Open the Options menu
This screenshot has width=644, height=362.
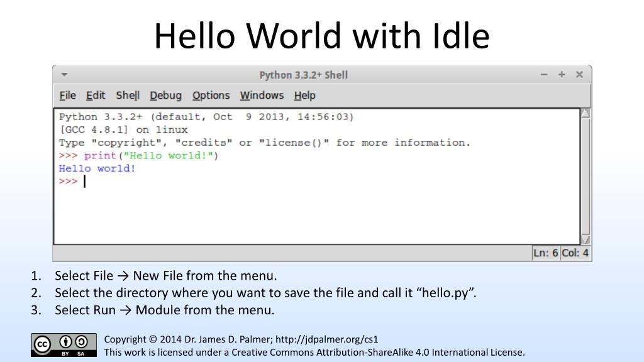(211, 96)
